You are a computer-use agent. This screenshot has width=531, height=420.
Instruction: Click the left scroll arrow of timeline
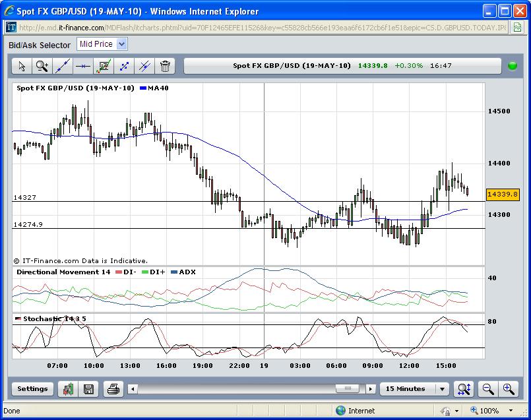(x=133, y=389)
